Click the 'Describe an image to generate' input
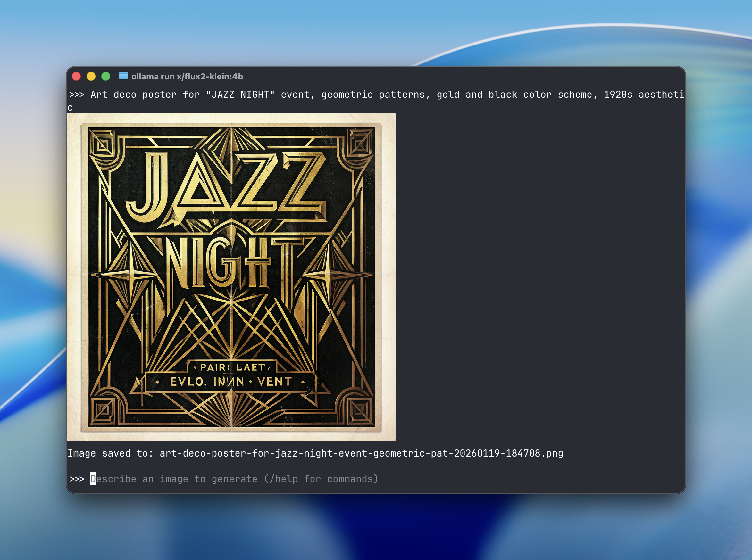Image resolution: width=752 pixels, height=560 pixels. pos(234,479)
